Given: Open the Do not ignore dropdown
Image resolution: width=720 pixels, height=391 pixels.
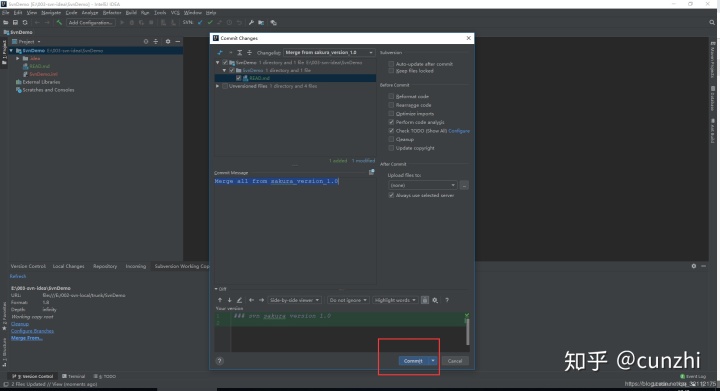Looking at the screenshot, I should point(348,300).
